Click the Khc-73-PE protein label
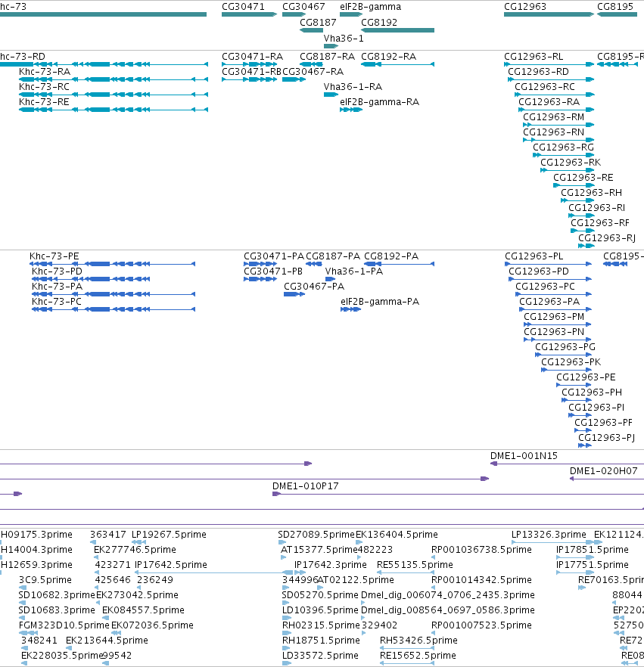644x667 pixels. 54,256
